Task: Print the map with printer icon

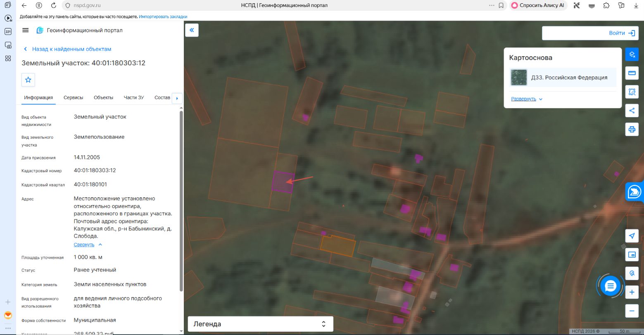Action: 632,130
